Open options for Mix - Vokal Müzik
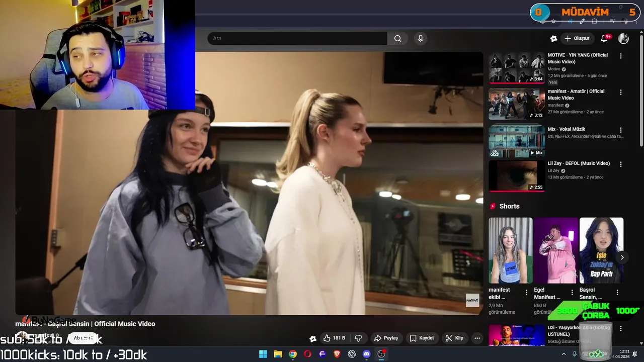 621,130
